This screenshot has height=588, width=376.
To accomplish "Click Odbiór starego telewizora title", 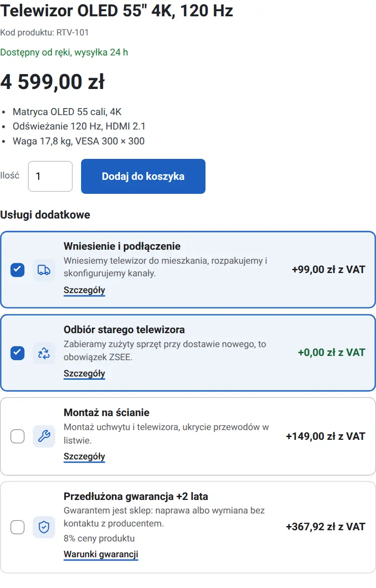I will pyautogui.click(x=124, y=329).
